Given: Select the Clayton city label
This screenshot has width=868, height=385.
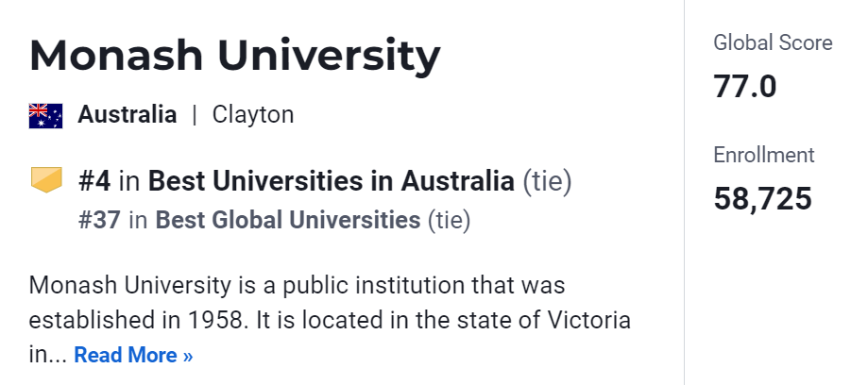Looking at the screenshot, I should [x=253, y=115].
